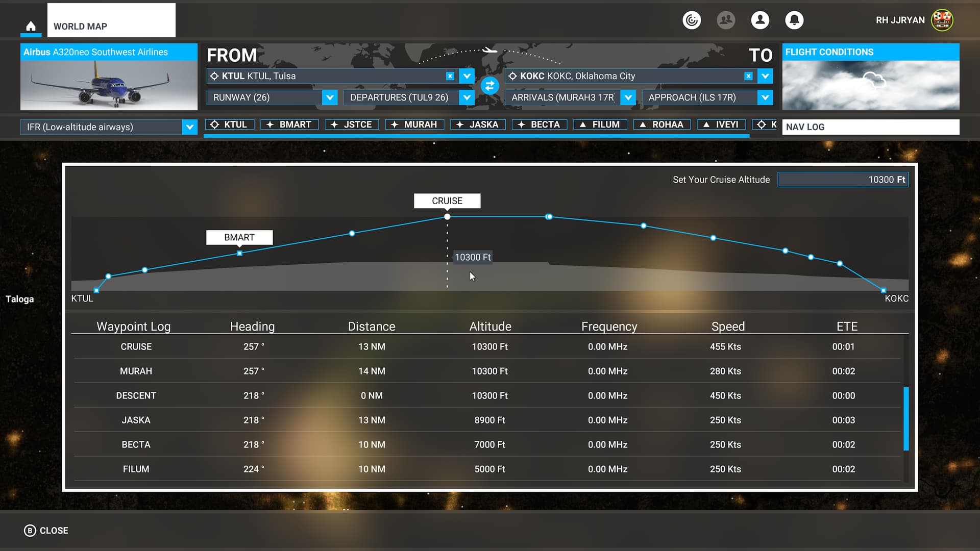Open the Flight Conditions weather thumbnail
The image size is (980, 551).
pyautogui.click(x=870, y=85)
